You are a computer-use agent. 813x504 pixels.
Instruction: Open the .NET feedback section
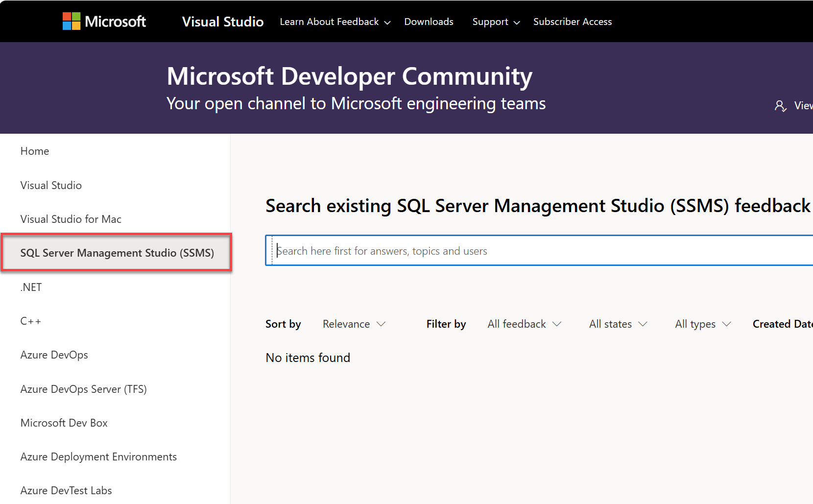point(31,288)
